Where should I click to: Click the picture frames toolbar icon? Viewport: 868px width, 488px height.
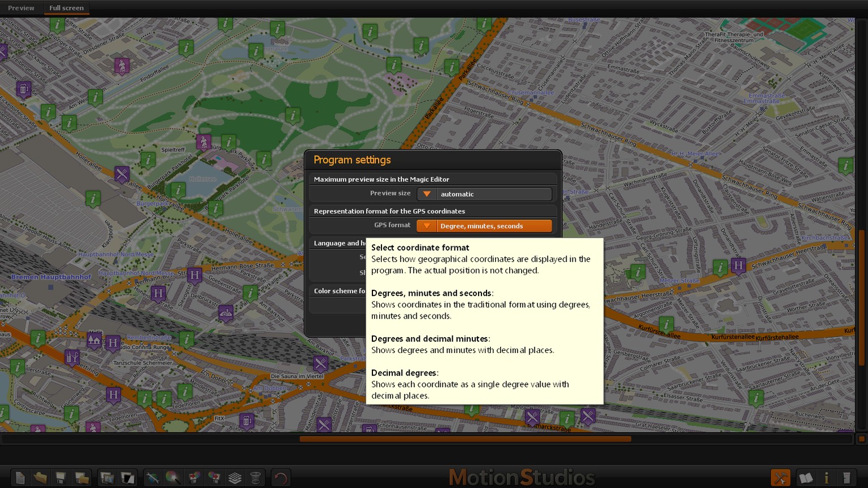click(107, 478)
